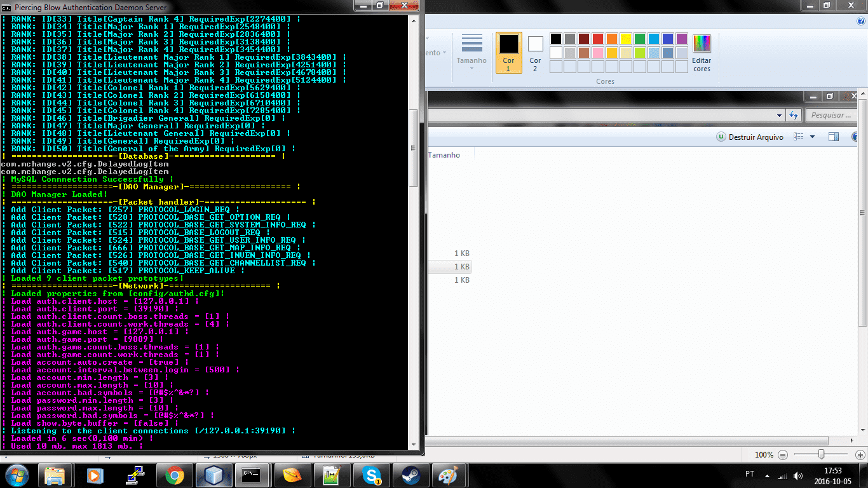Pick black color swatch in Paint palette
The width and height of the screenshot is (868, 488).
(556, 39)
